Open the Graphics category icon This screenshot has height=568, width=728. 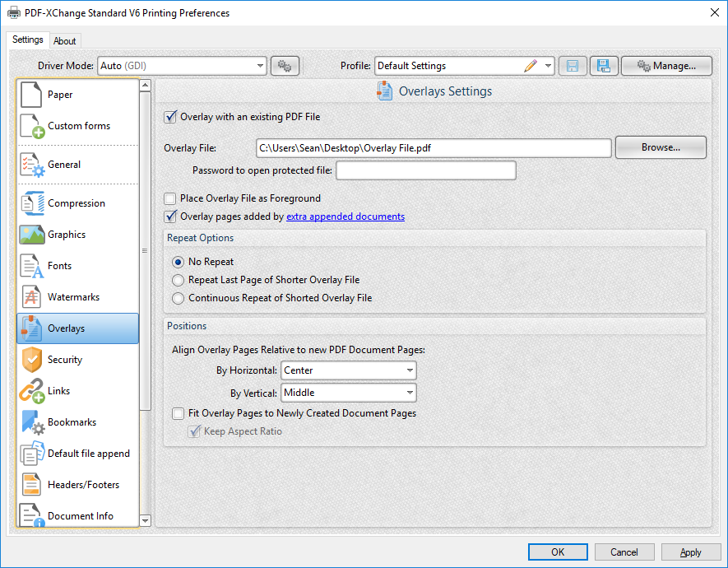coord(31,235)
